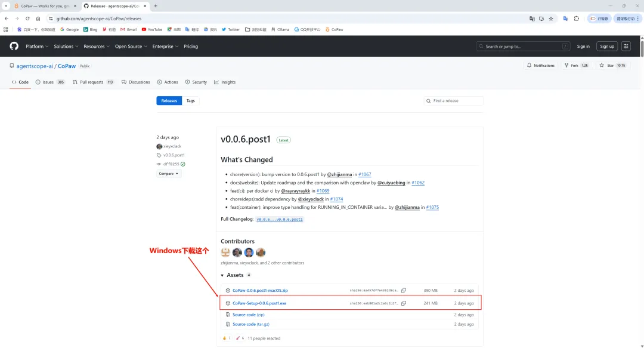Download Source code (zip)

pyautogui.click(x=249, y=315)
